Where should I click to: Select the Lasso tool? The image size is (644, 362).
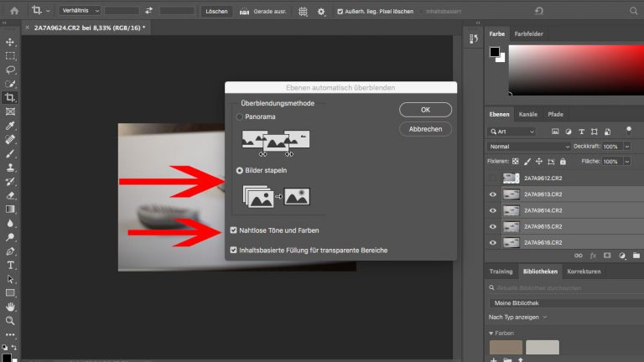10,70
